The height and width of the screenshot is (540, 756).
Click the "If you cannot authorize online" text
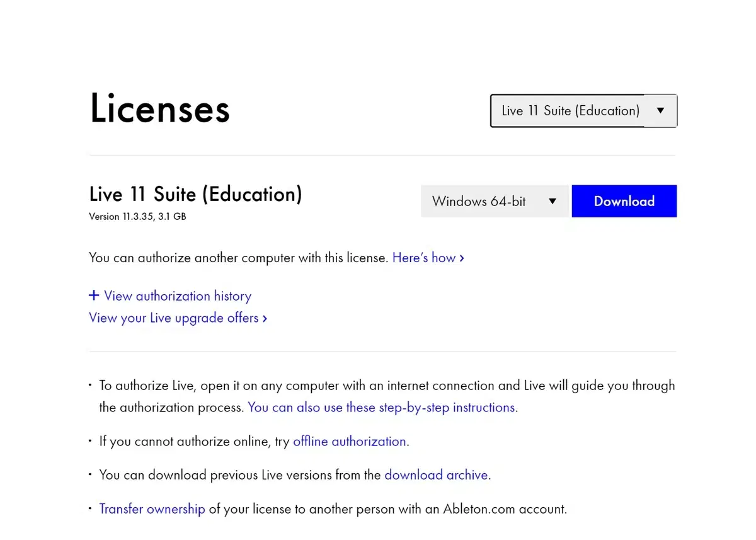[x=195, y=442]
